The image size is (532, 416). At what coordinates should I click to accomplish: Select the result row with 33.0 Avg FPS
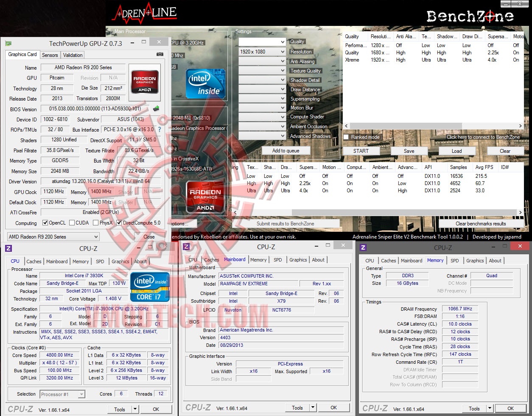tap(378, 191)
